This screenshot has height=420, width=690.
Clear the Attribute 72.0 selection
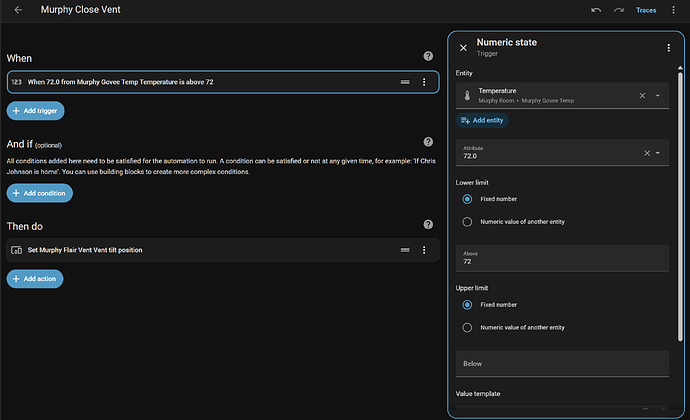point(646,153)
